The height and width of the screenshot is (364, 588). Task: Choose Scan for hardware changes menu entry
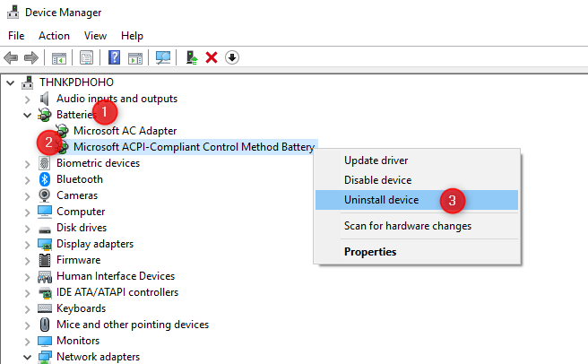coord(417,226)
